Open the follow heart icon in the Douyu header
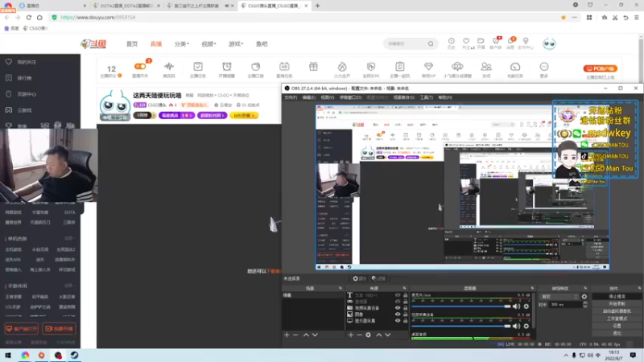 (466, 41)
